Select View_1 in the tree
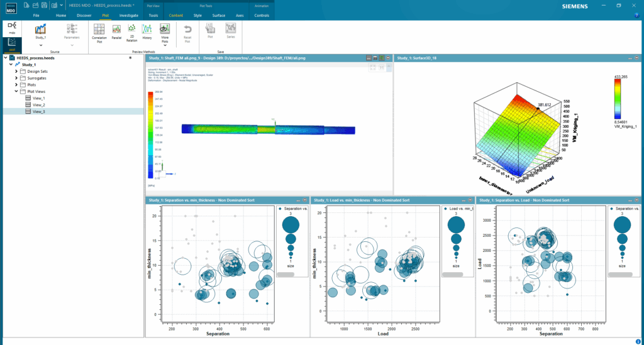This screenshot has width=644, height=345. [x=38, y=98]
